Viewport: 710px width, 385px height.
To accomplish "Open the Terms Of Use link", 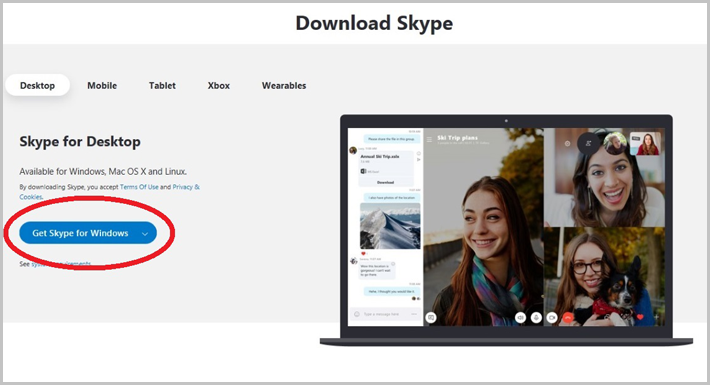I will (x=139, y=187).
